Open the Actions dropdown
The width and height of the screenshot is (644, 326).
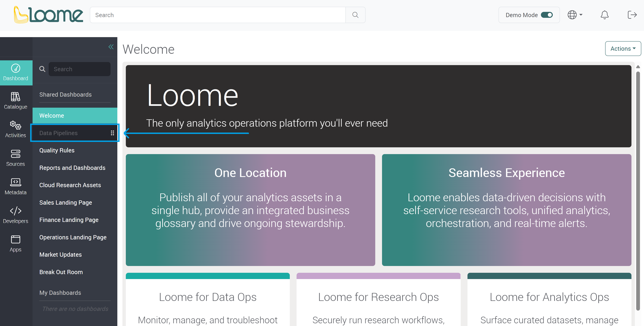point(623,48)
